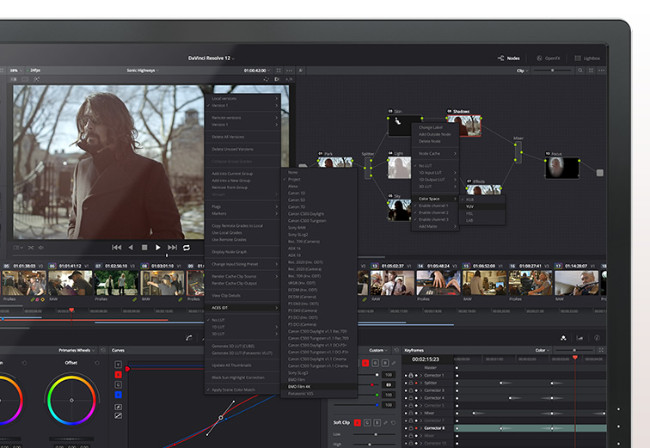
Task: Click the curve tool icon above Curves
Action: tap(189, 338)
